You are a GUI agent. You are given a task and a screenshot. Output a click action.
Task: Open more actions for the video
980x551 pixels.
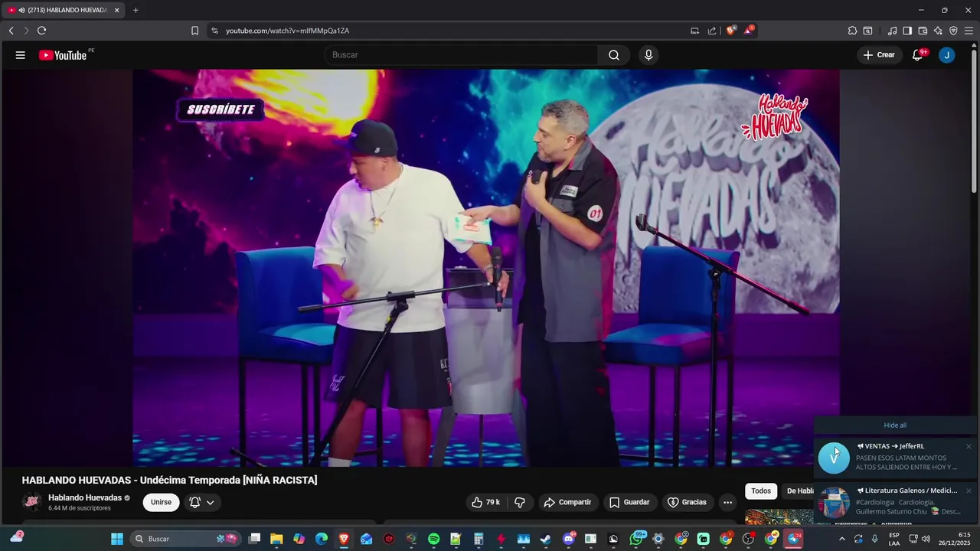(x=727, y=502)
